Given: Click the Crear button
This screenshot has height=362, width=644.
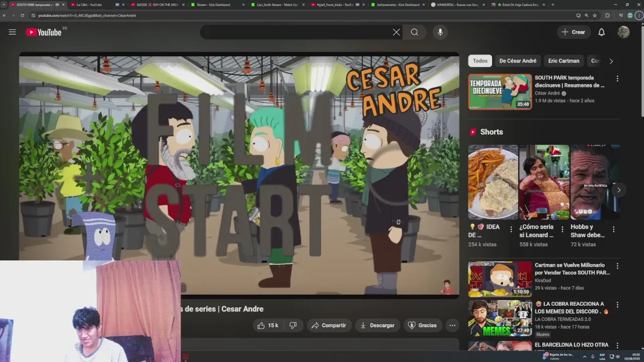Looking at the screenshot, I should [x=574, y=32].
